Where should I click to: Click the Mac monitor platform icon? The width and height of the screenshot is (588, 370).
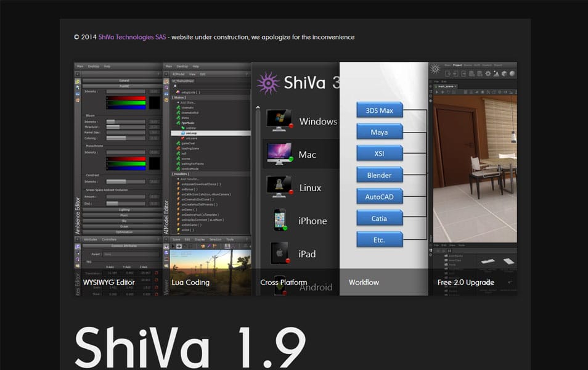coord(279,154)
